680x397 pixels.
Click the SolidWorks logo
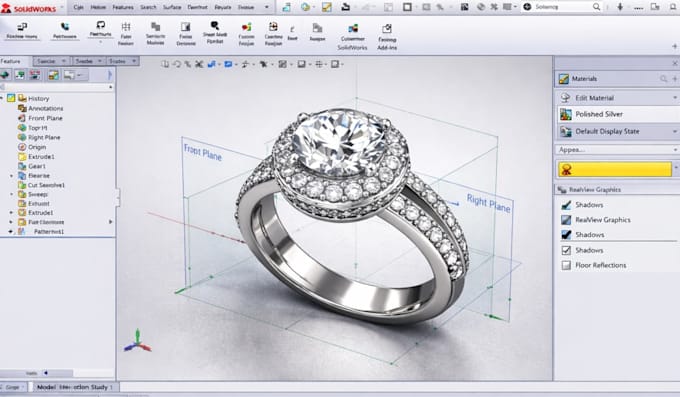click(x=29, y=8)
